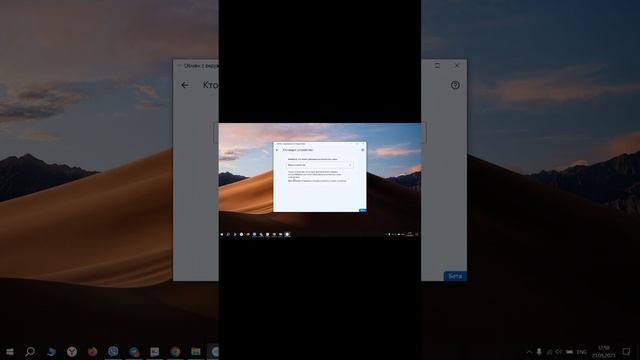Viewport: 640px width, 360px height.
Task: Close the background dialog window
Action: pyautogui.click(x=457, y=65)
